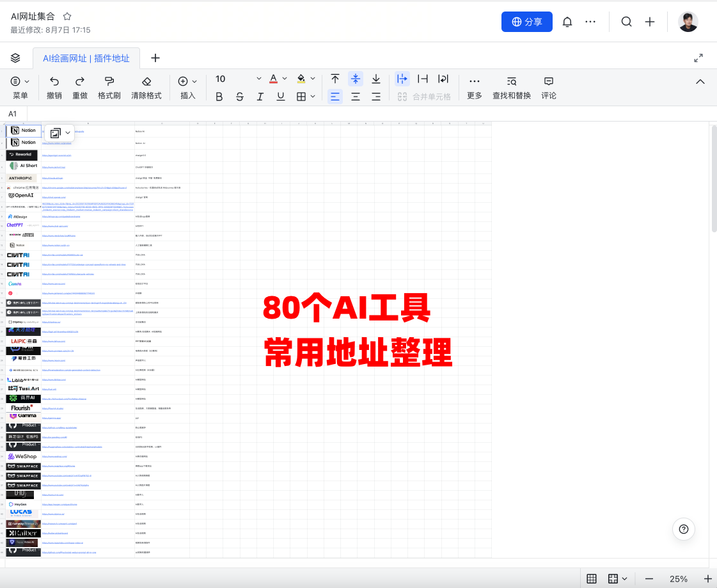717x588 pixels.
Task: Open the font size 10 dropdown
Action: tap(238, 79)
